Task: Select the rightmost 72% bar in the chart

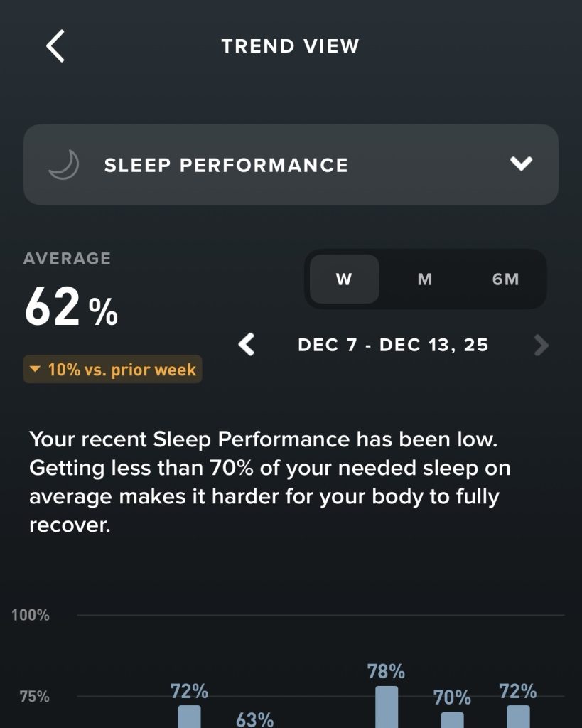Action: point(518,715)
